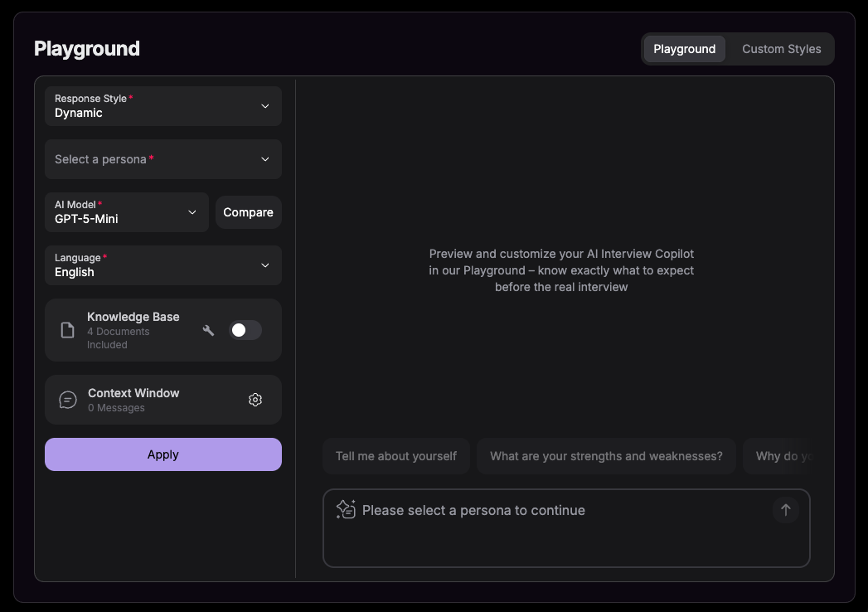Click the Compare button next to AI Model

tap(248, 212)
